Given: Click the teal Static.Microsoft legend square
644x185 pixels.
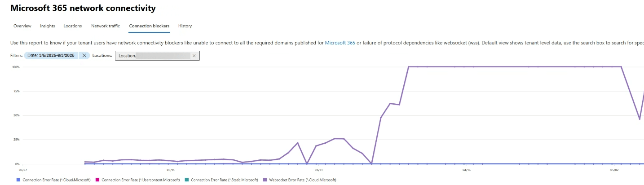Looking at the screenshot, I should click(x=187, y=180).
